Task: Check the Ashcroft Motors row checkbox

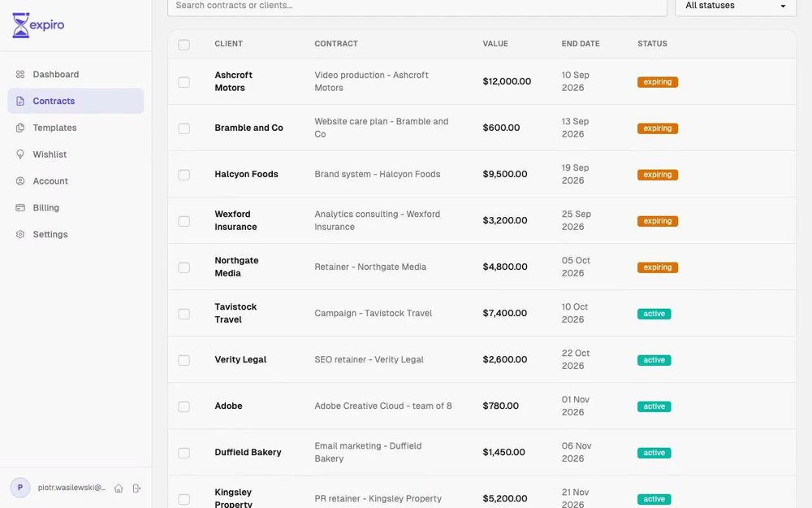Action: [184, 82]
